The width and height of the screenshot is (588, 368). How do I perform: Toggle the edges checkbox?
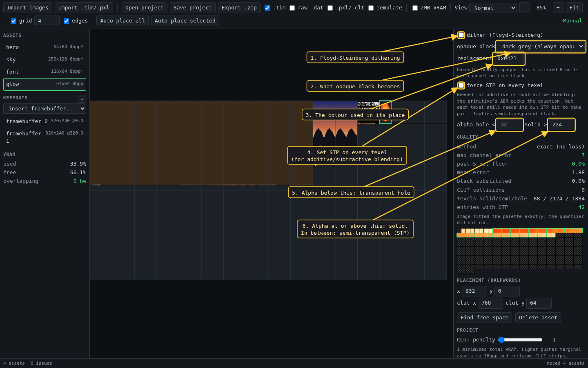coord(66,21)
